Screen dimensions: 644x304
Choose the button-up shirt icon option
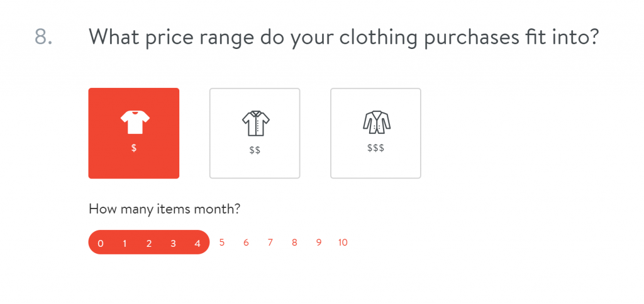click(x=255, y=123)
